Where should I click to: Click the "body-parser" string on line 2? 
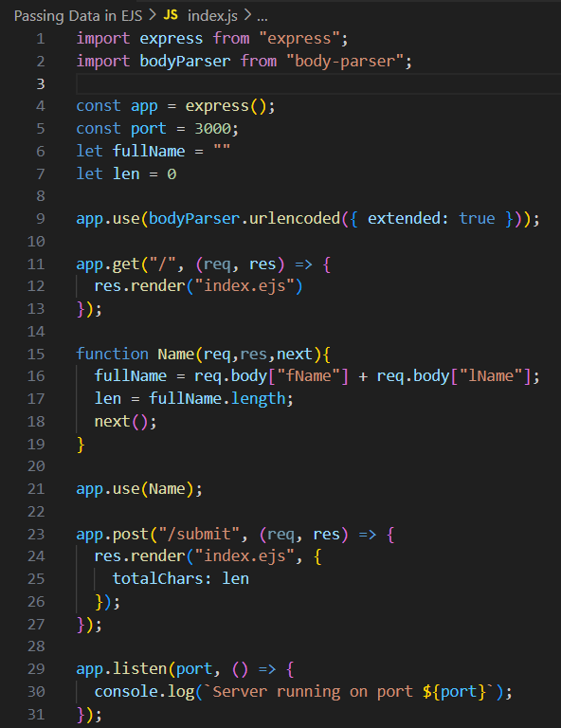[x=345, y=61]
